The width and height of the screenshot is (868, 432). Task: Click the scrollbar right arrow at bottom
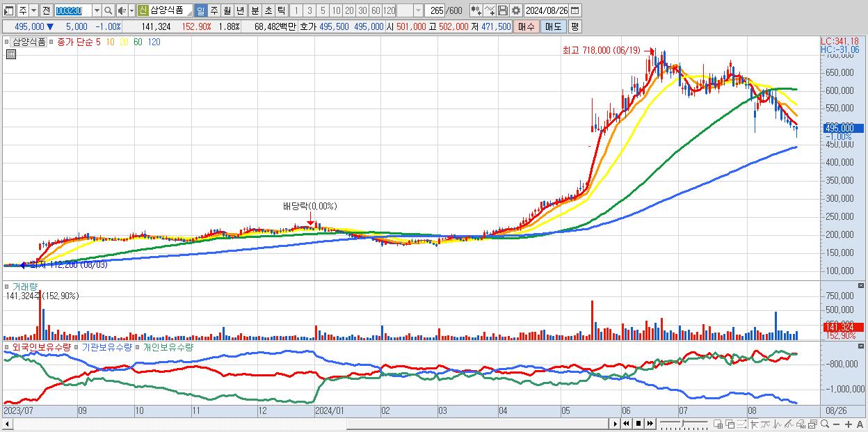pyautogui.click(x=616, y=424)
